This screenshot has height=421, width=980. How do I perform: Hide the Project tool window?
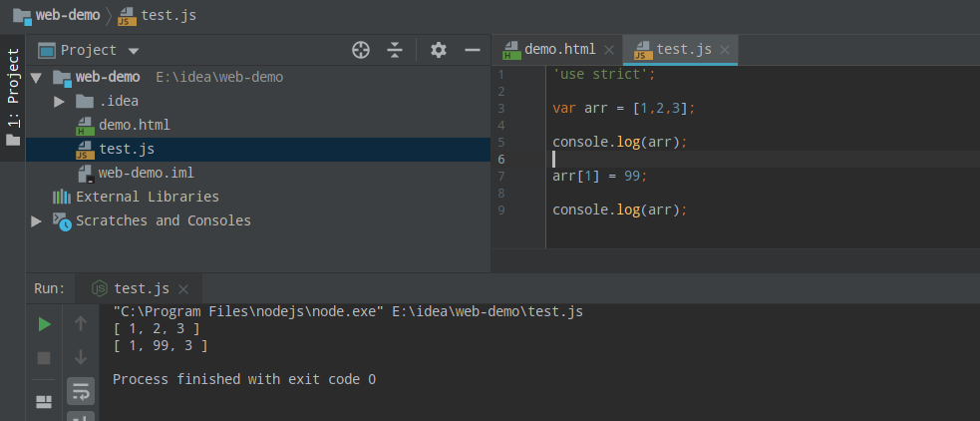coord(473,50)
